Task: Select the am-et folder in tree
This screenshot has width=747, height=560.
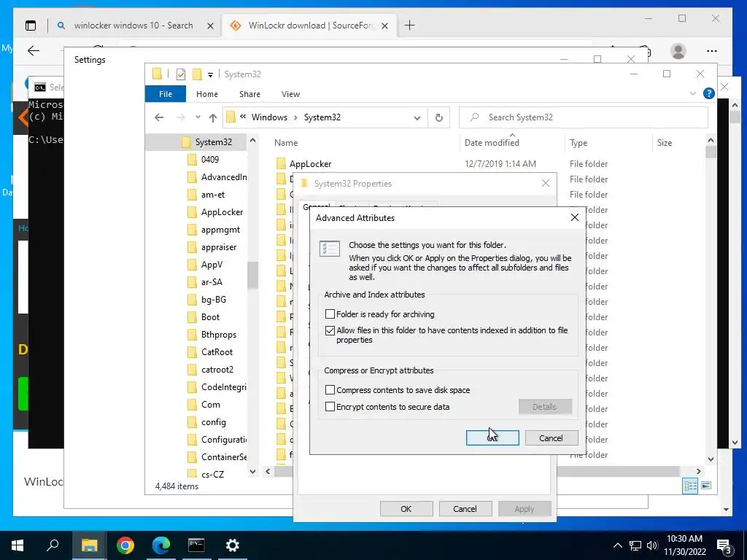Action: (x=212, y=194)
